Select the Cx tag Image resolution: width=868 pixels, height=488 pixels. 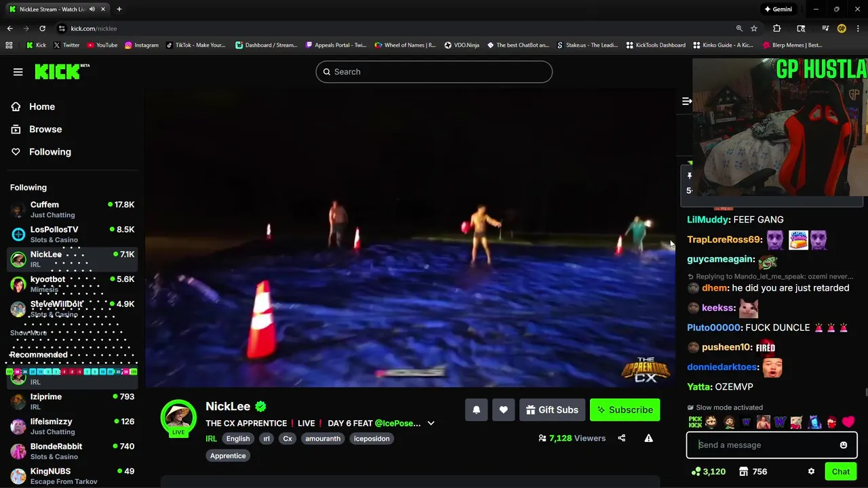(288, 439)
